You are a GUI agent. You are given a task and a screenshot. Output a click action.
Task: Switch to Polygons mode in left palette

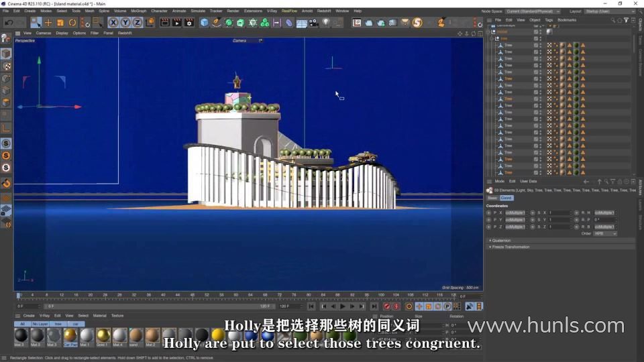click(x=6, y=102)
